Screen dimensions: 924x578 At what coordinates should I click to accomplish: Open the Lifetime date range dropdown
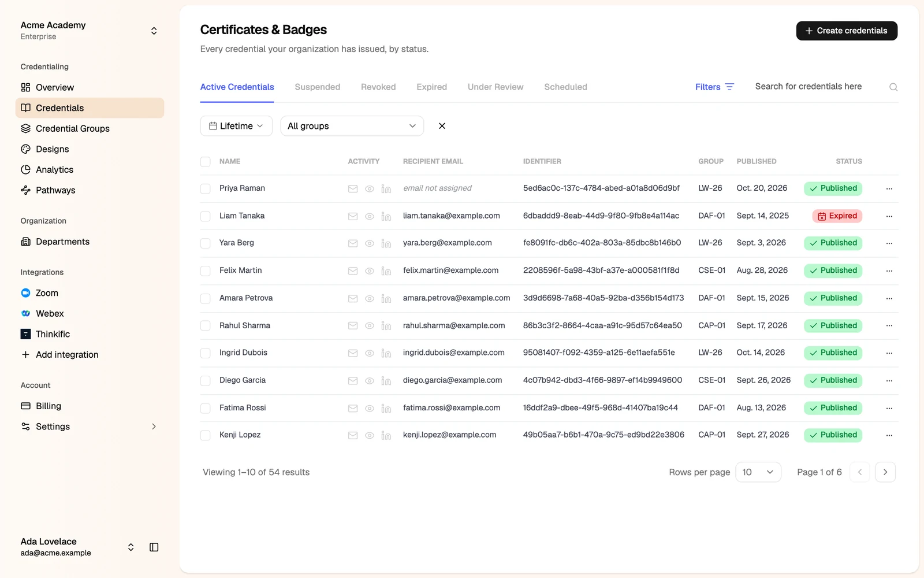(x=236, y=126)
